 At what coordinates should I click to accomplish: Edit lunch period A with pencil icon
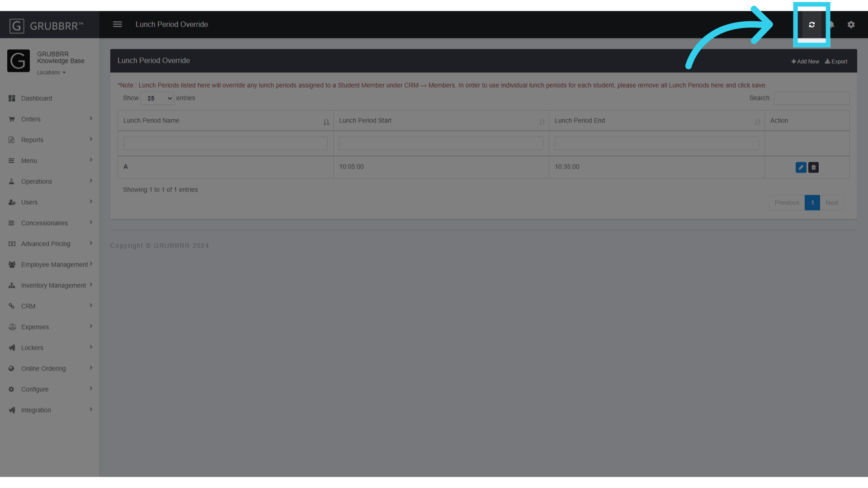pyautogui.click(x=801, y=167)
